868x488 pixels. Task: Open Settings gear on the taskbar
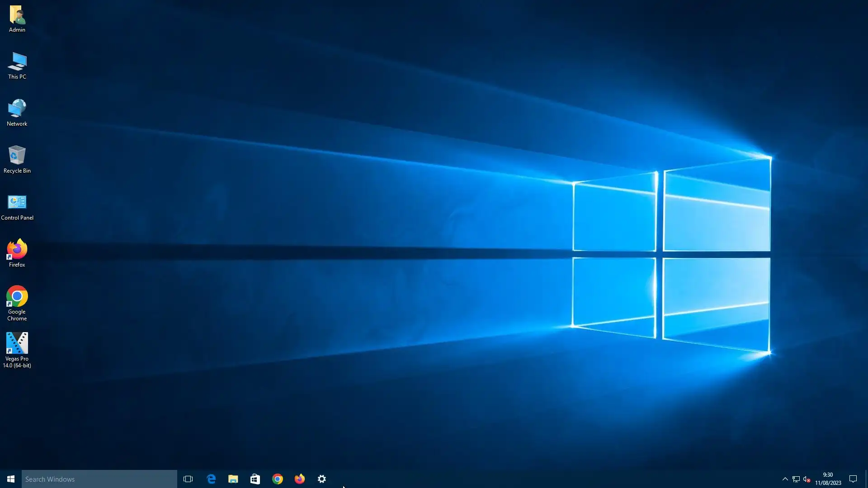[x=322, y=479]
